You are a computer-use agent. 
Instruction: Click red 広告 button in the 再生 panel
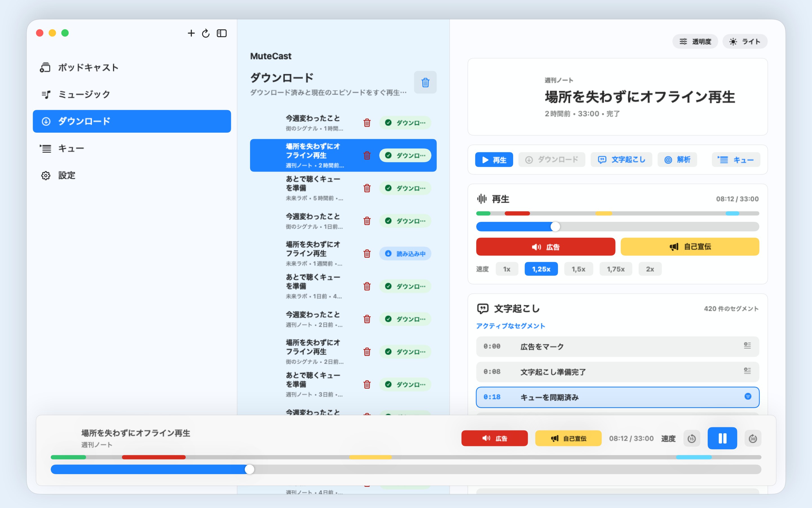tap(546, 247)
